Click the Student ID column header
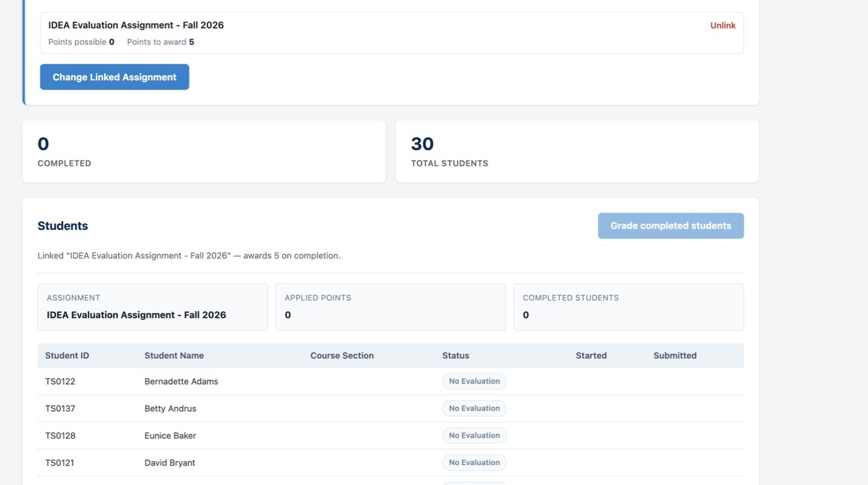Viewport: 868px width, 485px height. (67, 356)
